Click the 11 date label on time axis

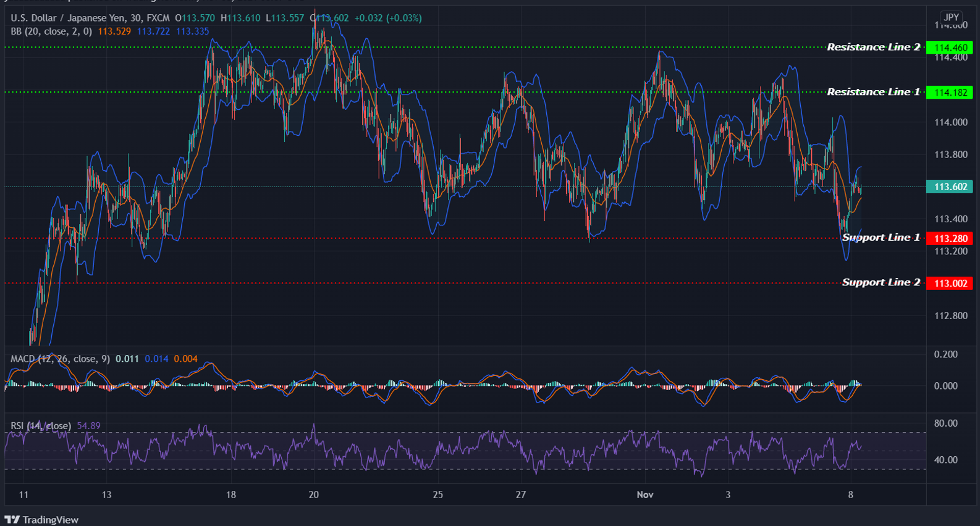[x=23, y=495]
